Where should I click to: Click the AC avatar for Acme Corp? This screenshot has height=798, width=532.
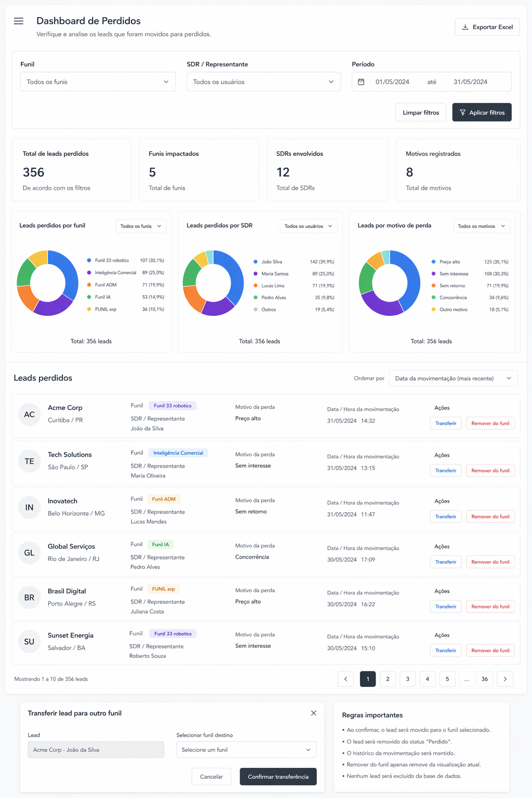tap(30, 415)
